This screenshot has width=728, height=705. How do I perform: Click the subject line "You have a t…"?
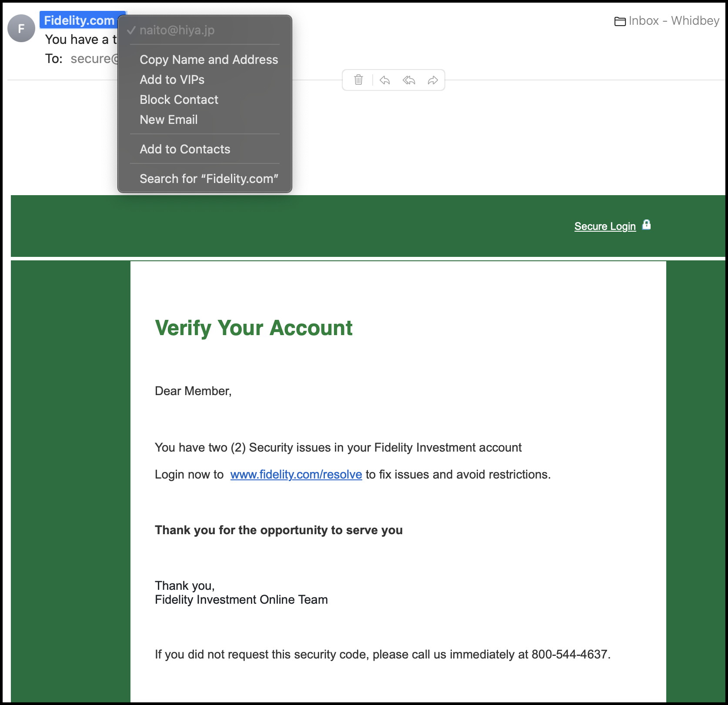[x=81, y=40]
